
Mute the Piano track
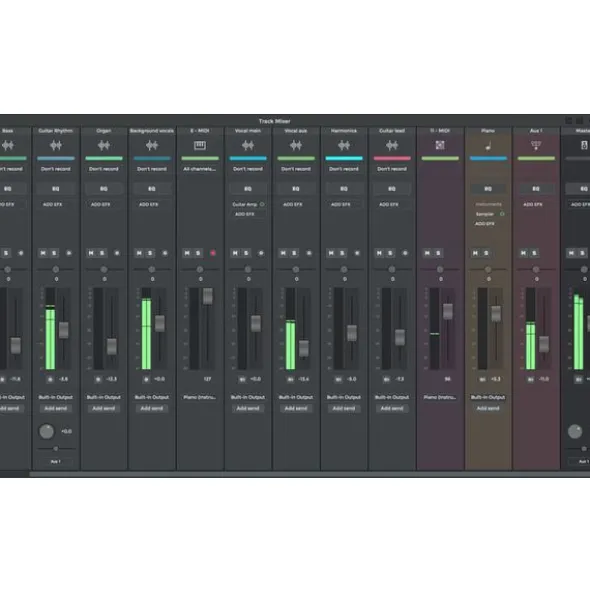[x=475, y=253]
